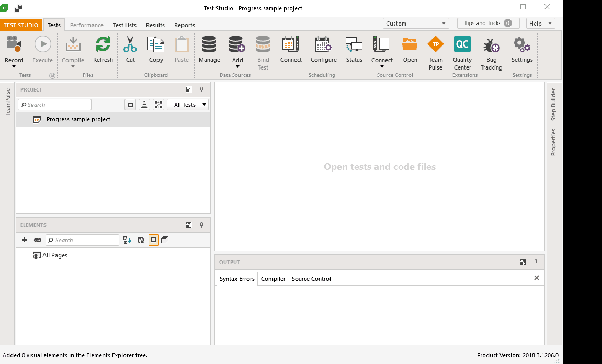Expand the Help dropdown menu
Screen dimensions: 602x364
[541, 24]
